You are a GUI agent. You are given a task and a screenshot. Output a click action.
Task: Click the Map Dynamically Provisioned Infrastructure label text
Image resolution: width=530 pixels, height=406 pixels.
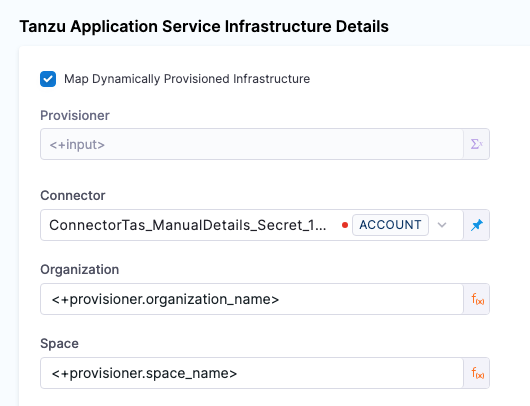pyautogui.click(x=187, y=79)
